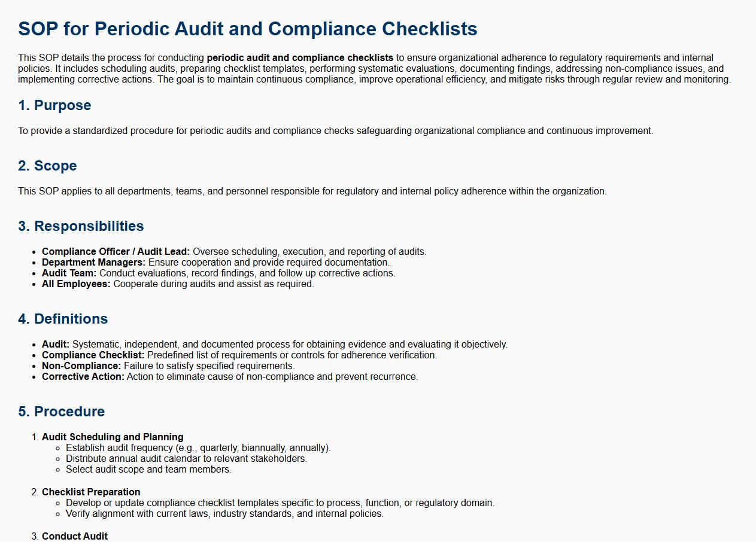Click the "Audit Scheduling and Planning" step title
This screenshot has height=542, width=756.
click(113, 437)
